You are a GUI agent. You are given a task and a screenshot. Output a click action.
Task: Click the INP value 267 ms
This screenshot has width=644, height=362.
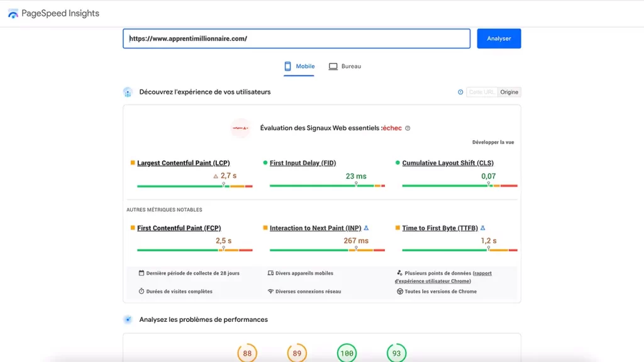tap(356, 241)
